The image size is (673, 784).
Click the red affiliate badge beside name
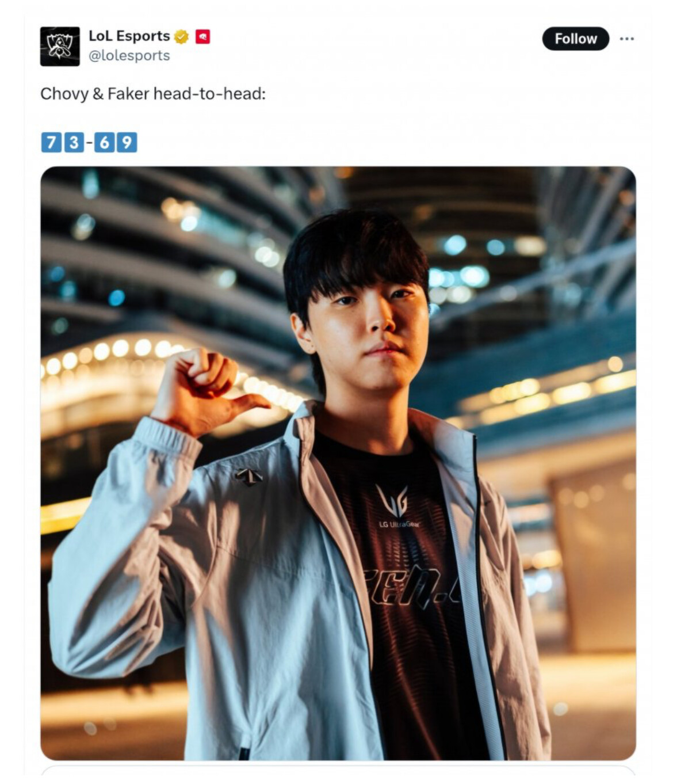tap(202, 37)
